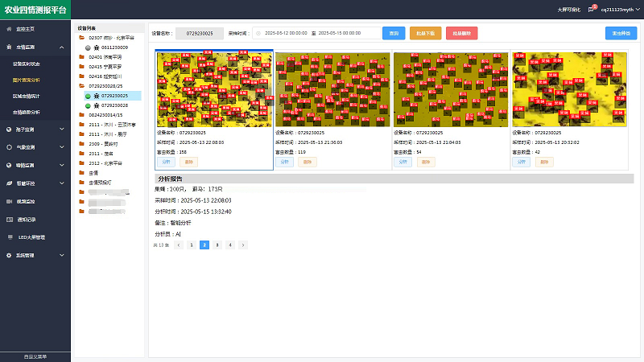Open the cq211123myth user dropdown
The image size is (644, 362).
(x=621, y=9)
